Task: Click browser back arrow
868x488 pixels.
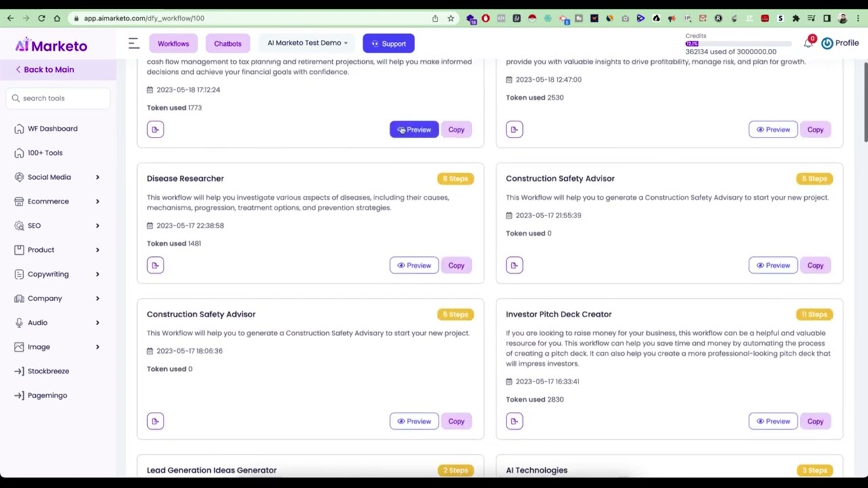Action: pos(10,18)
